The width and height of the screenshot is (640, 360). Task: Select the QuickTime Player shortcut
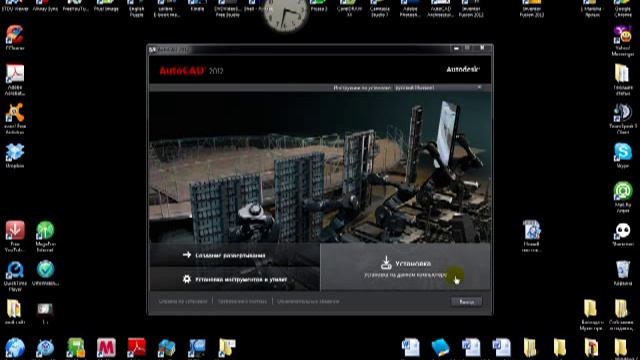point(15,276)
